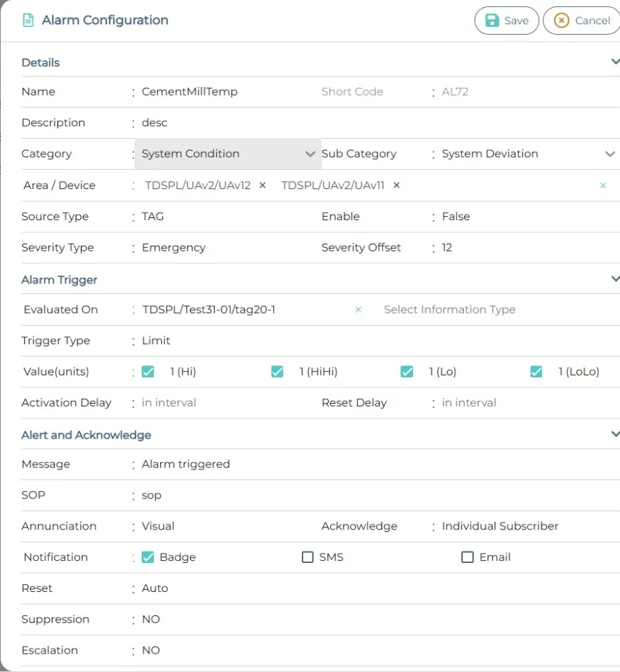The image size is (620, 672).
Task: Toggle the LoLo limit checkbox
Action: coord(536,372)
